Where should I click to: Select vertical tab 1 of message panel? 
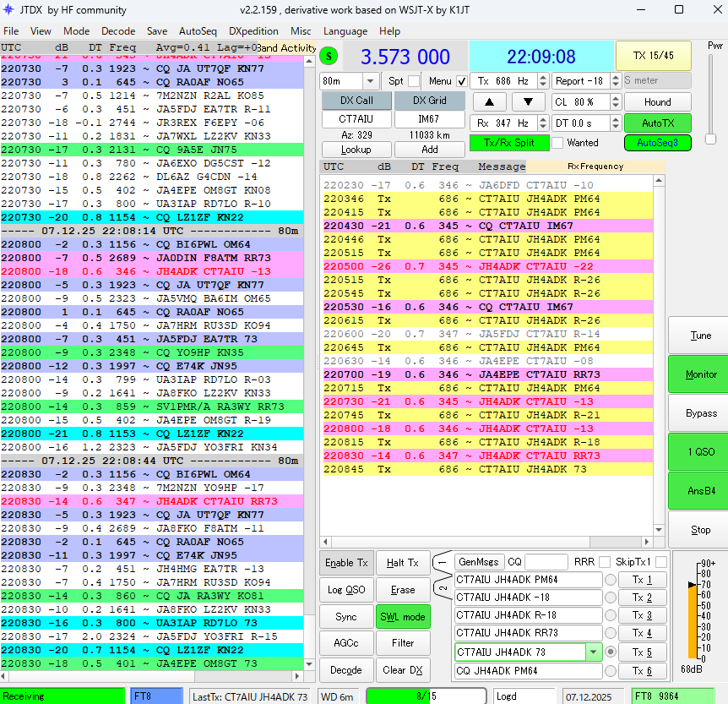click(x=443, y=562)
